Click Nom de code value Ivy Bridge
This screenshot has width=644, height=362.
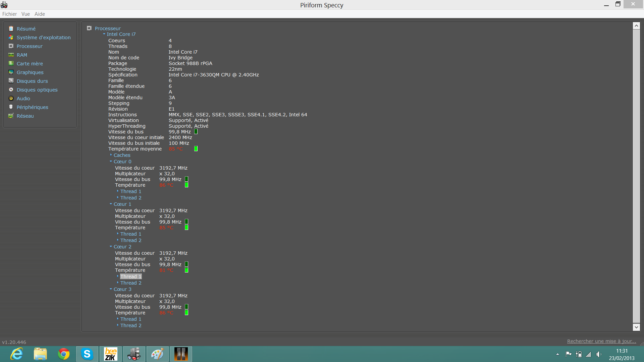pyautogui.click(x=180, y=58)
